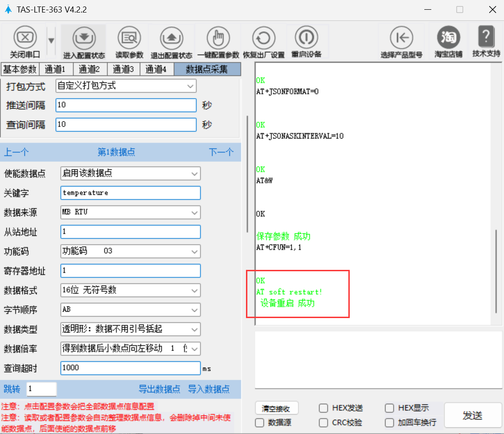Enable the HEX发送 checkbox
Screen dimensions: 504x434
click(324, 408)
